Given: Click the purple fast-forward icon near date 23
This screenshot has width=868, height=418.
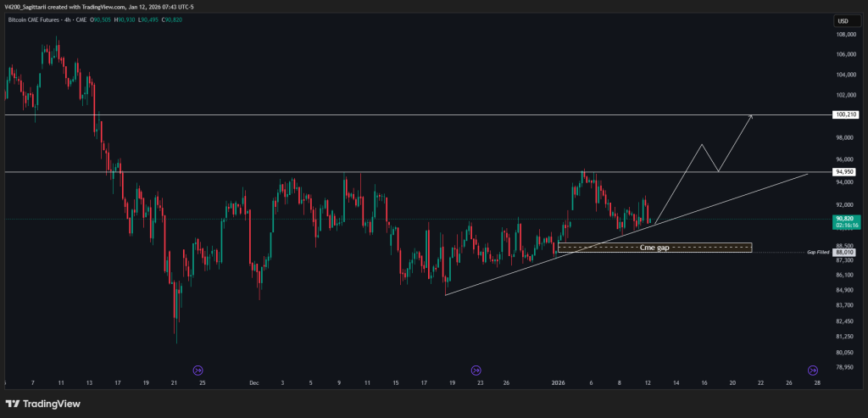Looking at the screenshot, I should (476, 370).
